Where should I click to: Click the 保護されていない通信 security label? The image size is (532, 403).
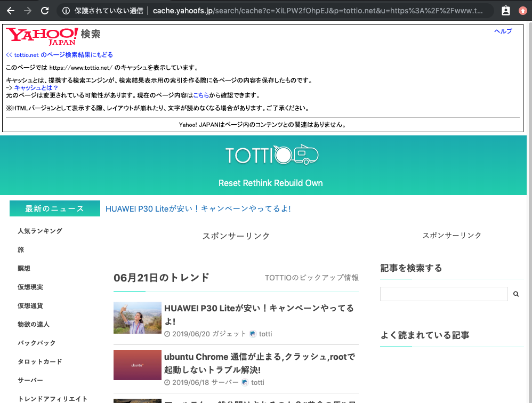[109, 11]
